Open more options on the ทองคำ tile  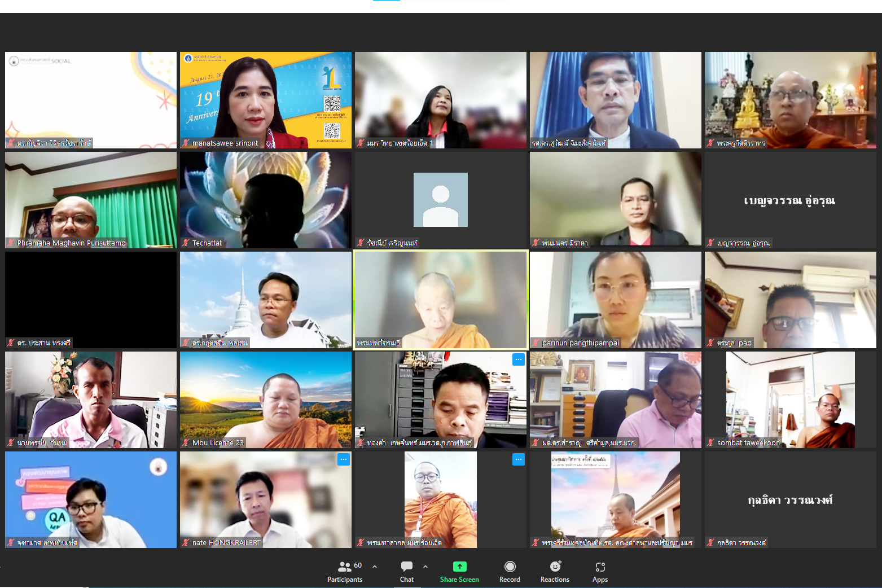(518, 359)
